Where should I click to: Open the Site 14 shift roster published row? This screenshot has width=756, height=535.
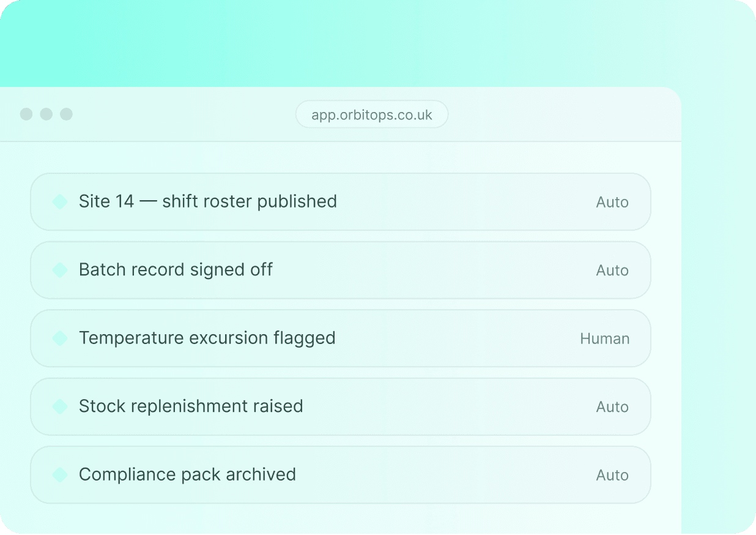341,202
